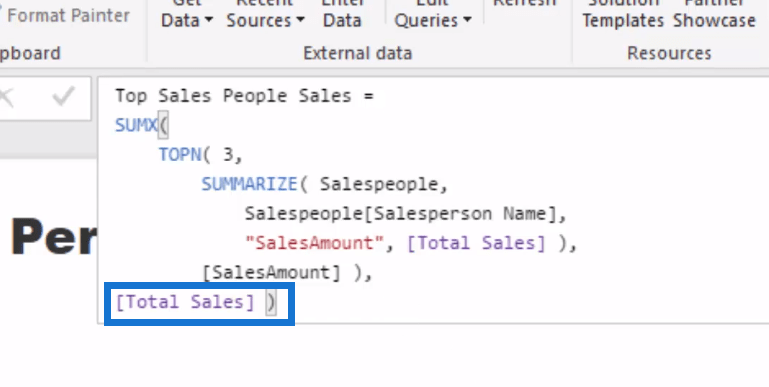Click the [SalesAmount] reference below SUMMARIZE
This screenshot has width=769, height=387.
click(271, 273)
